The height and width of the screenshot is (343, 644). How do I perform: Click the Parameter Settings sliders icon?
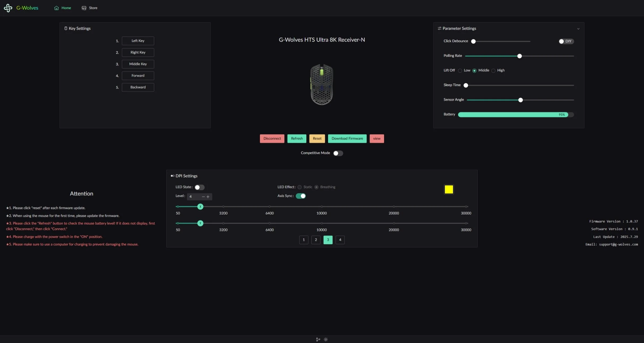(x=439, y=28)
